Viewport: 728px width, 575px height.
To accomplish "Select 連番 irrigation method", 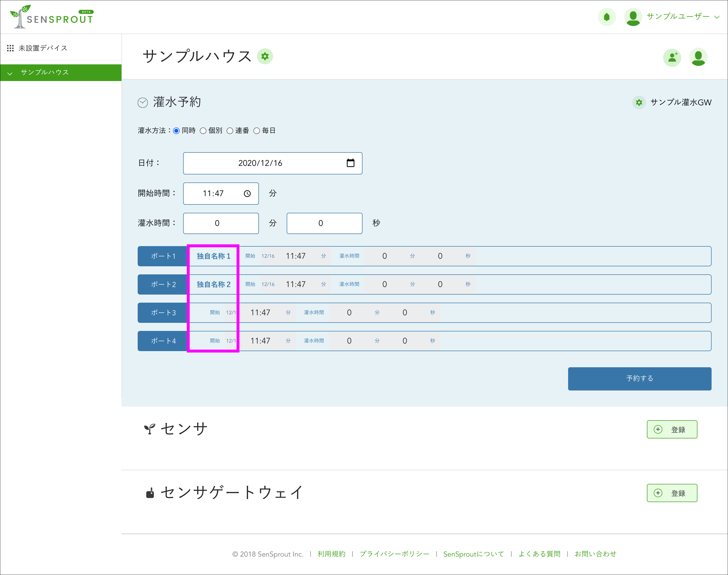I will [230, 130].
